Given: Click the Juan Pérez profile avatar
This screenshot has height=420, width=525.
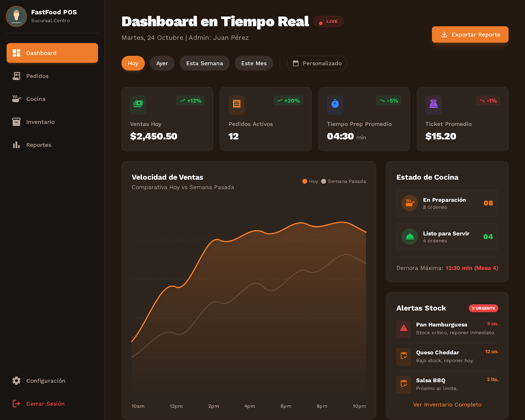Looking at the screenshot, I should tap(16, 16).
